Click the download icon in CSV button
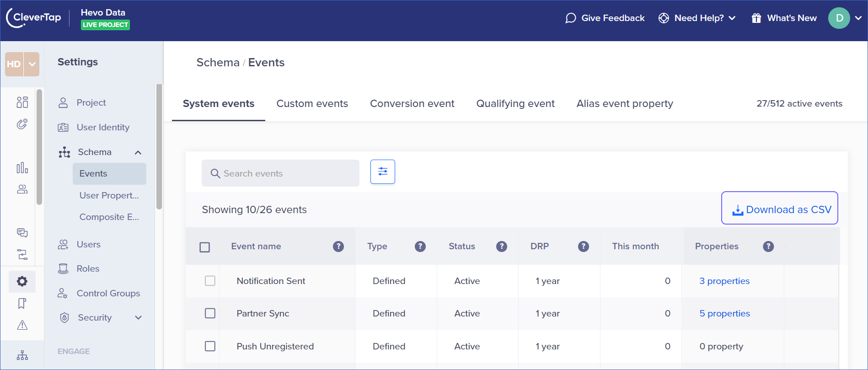Viewport: 868px width, 370px height. [x=738, y=210]
